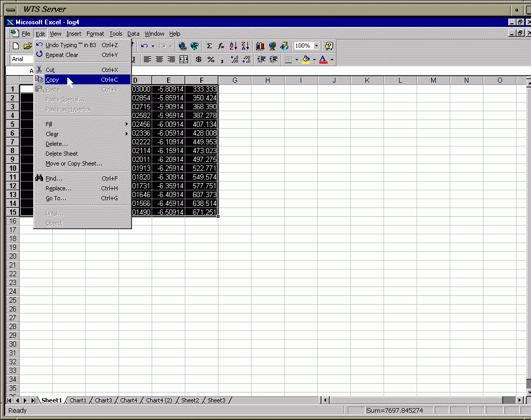Viewport: 531px width, 420px height.
Task: Switch to the Chart4 sheet tab
Action: [x=129, y=400]
